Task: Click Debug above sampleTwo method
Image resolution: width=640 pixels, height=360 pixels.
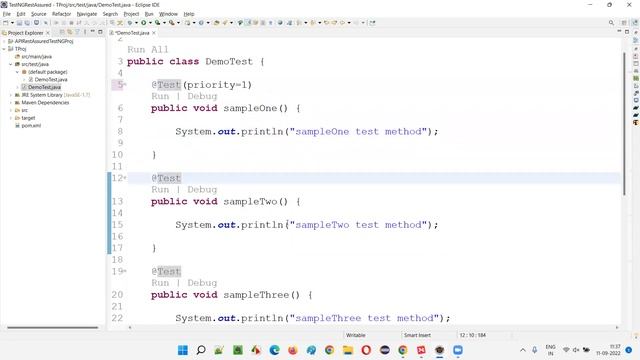Action: (202, 189)
